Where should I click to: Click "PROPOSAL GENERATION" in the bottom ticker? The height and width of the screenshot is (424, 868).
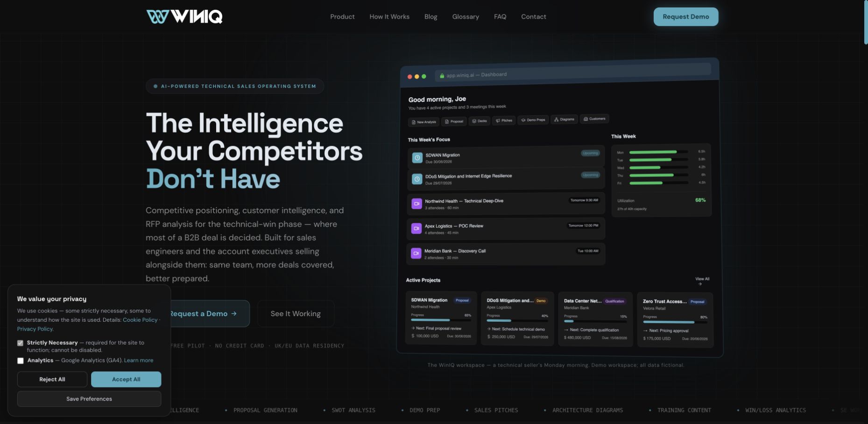265,410
